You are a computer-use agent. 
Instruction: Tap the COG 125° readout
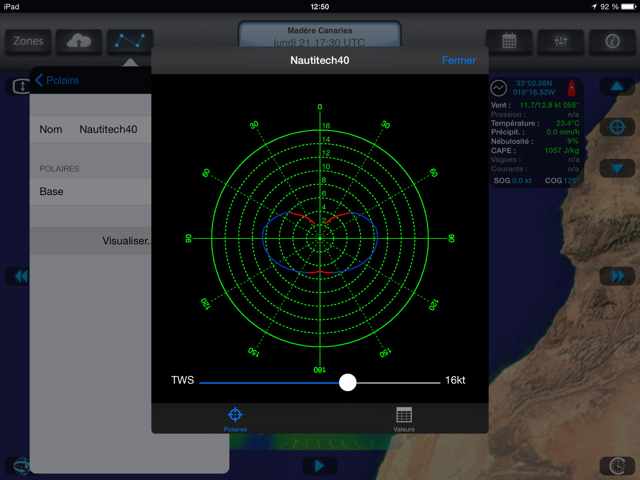pyautogui.click(x=562, y=180)
